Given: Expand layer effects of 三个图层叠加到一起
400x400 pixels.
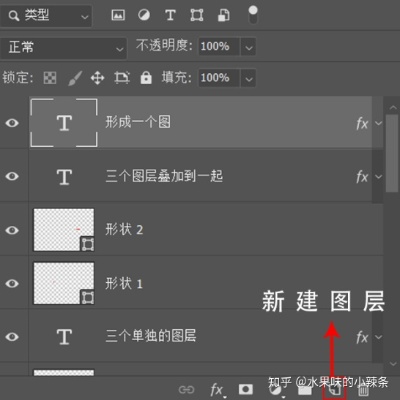Looking at the screenshot, I should click(x=378, y=176).
